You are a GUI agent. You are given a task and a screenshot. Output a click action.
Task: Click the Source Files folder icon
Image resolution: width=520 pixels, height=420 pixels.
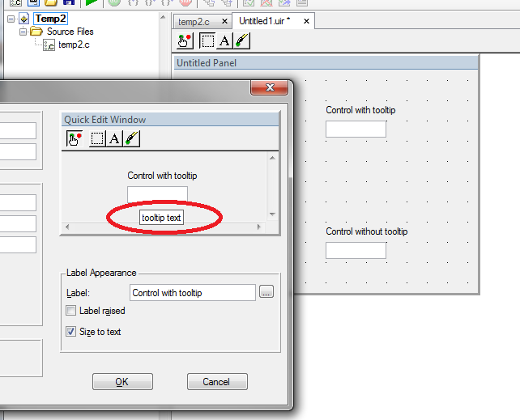pos(36,32)
